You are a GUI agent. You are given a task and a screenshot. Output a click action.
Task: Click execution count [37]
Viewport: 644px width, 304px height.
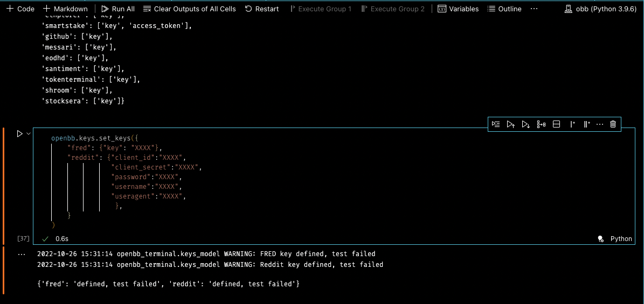23,239
